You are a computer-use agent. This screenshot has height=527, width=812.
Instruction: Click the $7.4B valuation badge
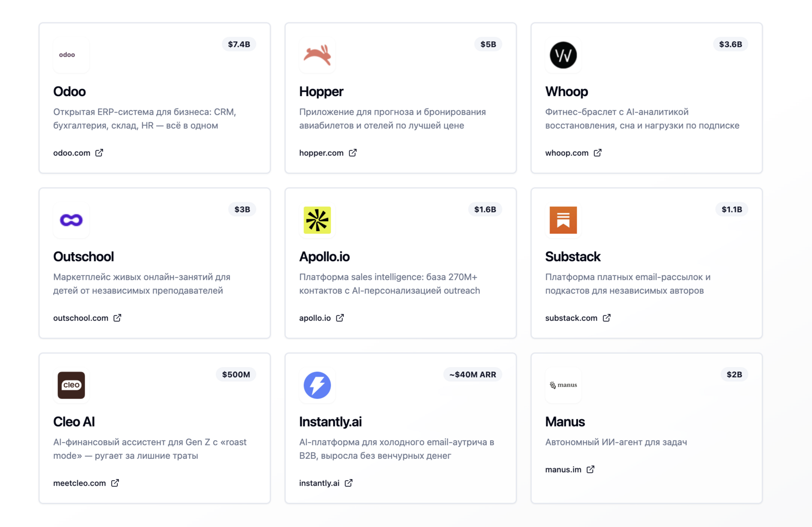click(239, 44)
